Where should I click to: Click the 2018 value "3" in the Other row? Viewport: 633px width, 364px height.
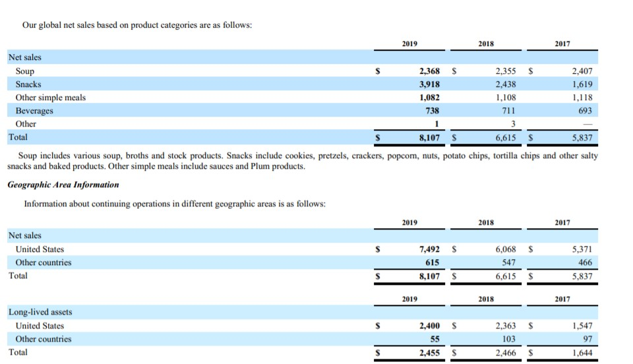click(513, 124)
